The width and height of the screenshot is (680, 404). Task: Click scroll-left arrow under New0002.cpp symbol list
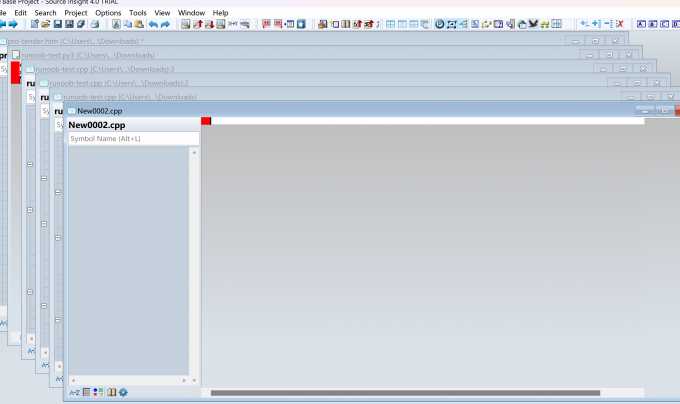pos(73,380)
